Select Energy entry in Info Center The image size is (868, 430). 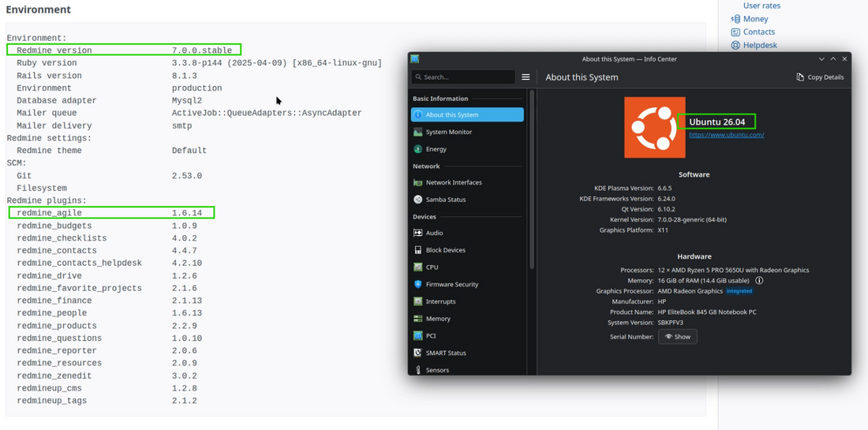click(467, 149)
